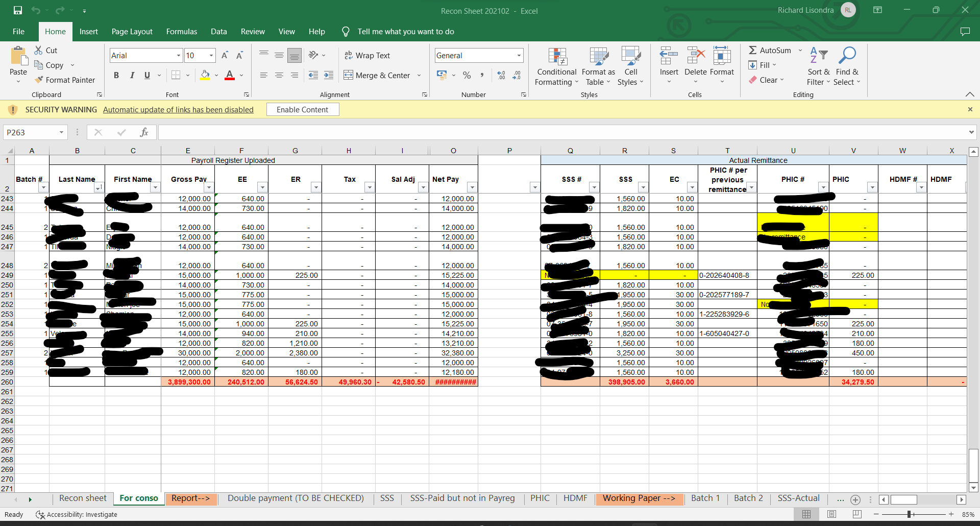
Task: Click the Insert Function fx icon
Action: (144, 132)
